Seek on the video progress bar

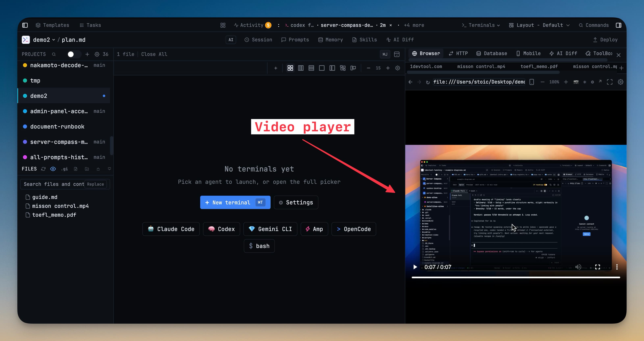516,277
